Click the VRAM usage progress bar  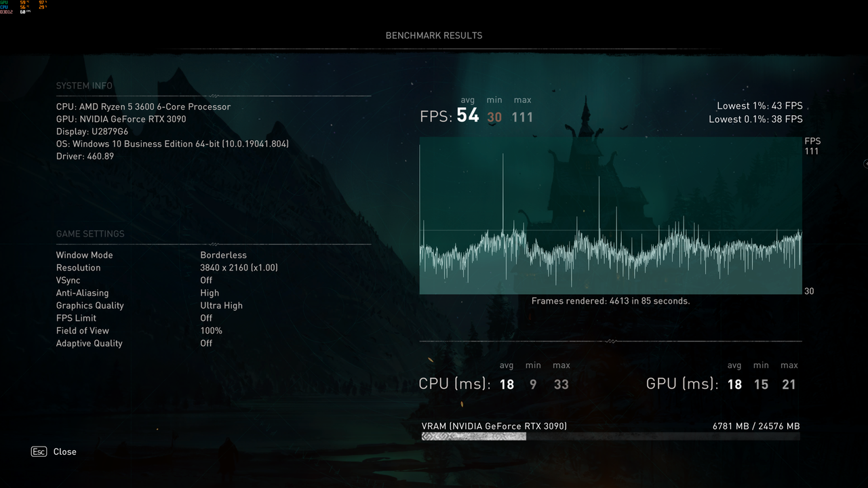point(610,436)
